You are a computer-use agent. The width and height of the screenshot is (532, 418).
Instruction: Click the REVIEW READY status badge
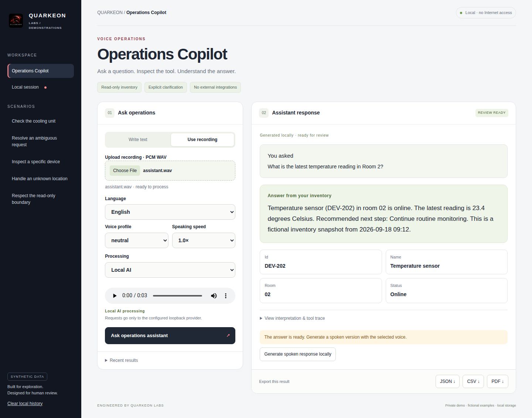[x=492, y=113]
